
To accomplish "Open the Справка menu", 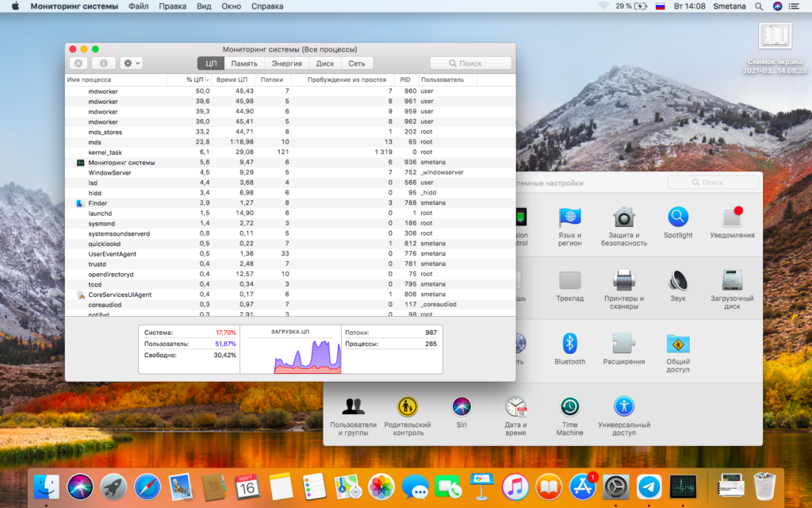I will coord(267,6).
